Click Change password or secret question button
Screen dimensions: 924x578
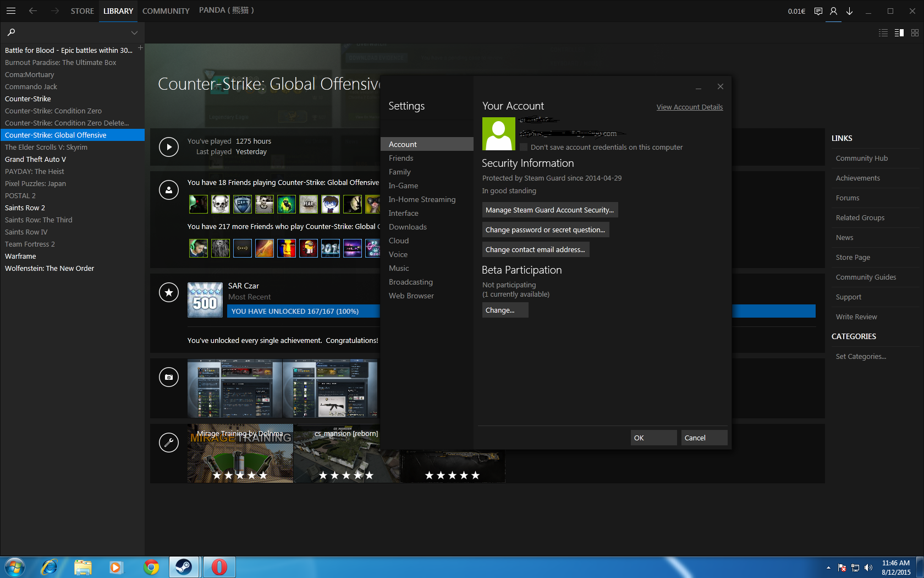(546, 230)
